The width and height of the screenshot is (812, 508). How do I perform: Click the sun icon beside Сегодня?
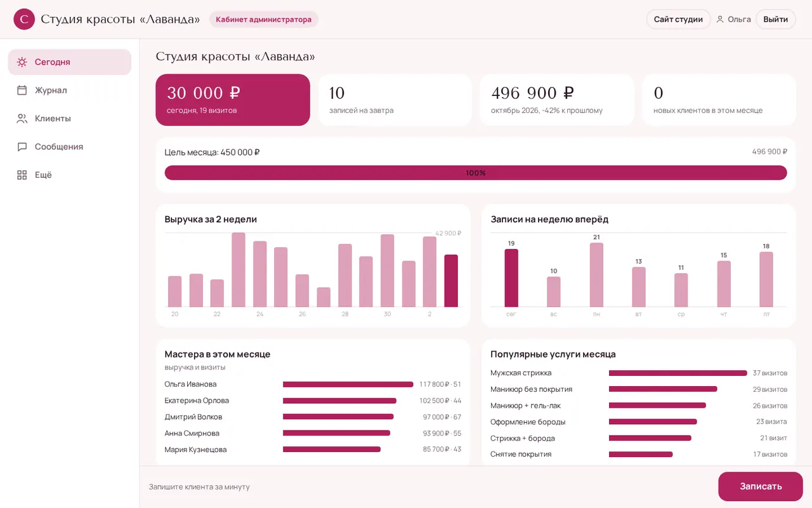(x=22, y=62)
